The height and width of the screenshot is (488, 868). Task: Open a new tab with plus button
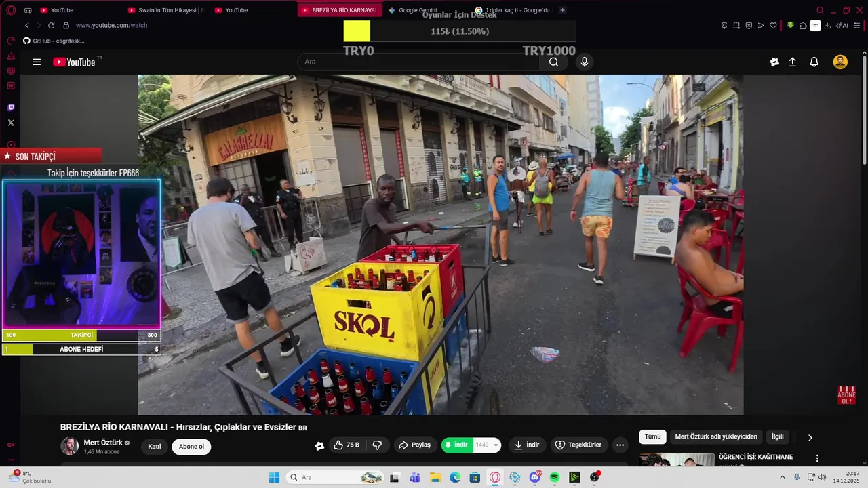(562, 10)
